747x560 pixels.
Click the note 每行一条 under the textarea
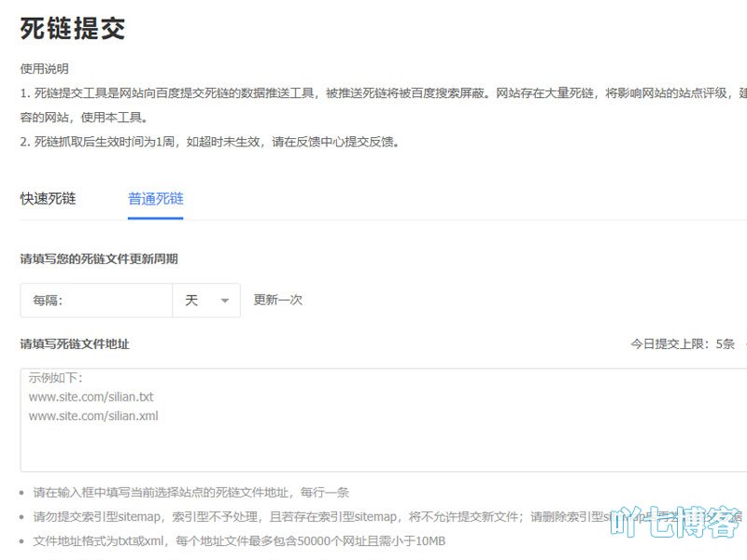(191, 493)
